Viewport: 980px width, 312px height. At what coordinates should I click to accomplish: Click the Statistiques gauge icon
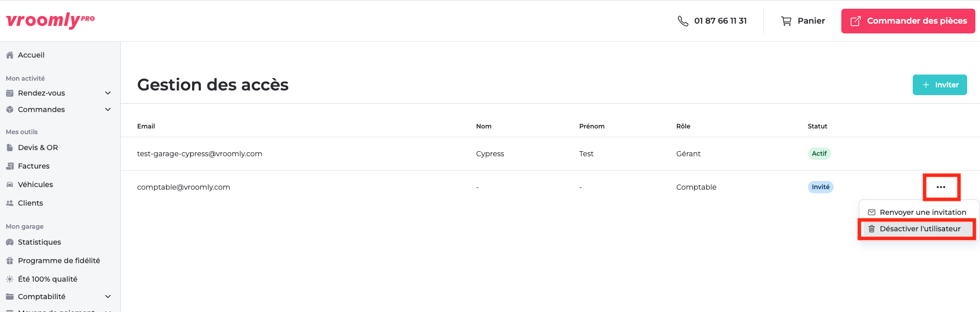click(x=9, y=242)
